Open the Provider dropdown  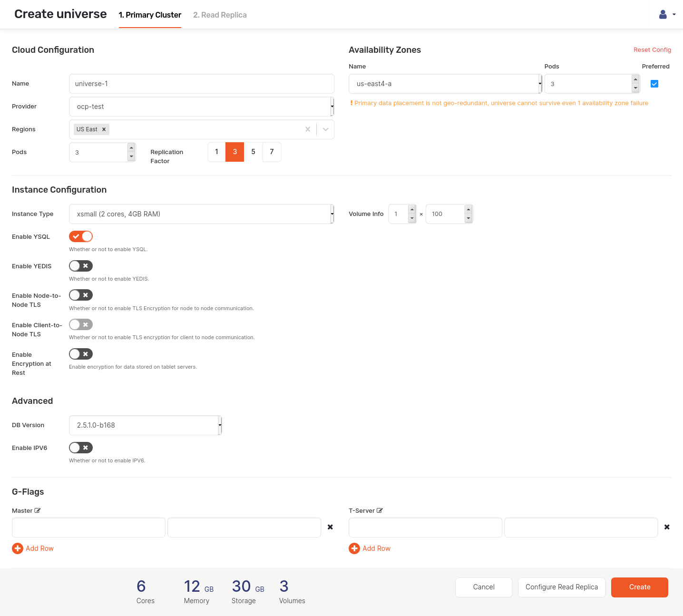(201, 107)
